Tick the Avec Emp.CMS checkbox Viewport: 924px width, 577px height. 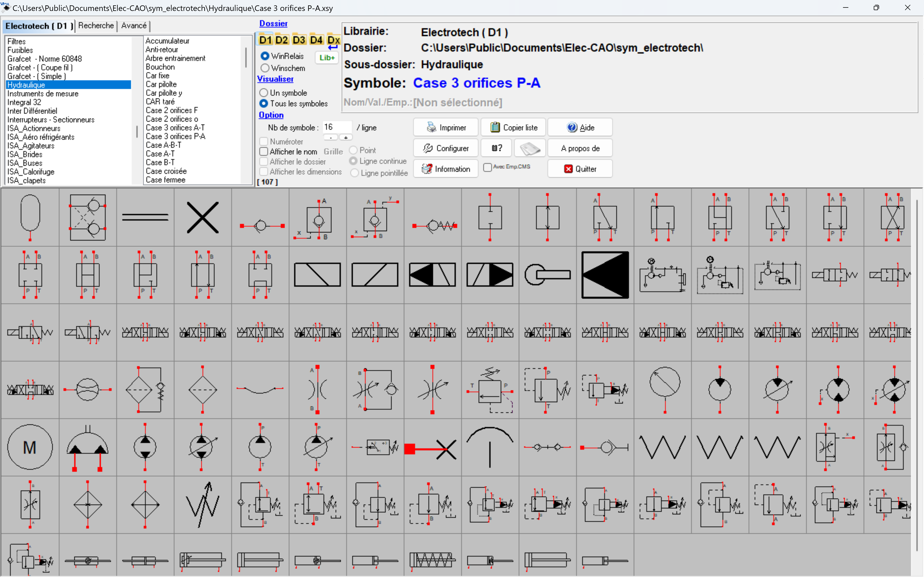[x=487, y=167]
